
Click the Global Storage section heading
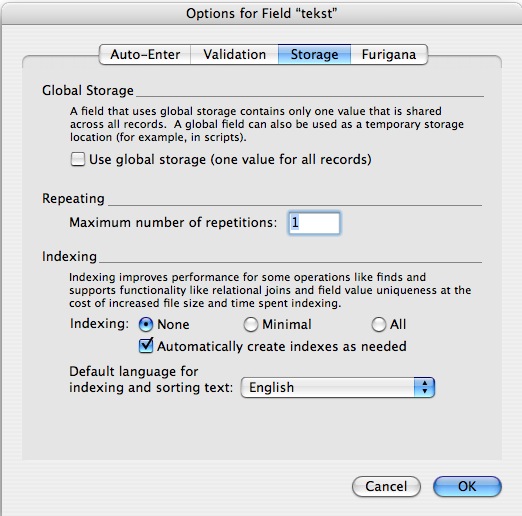pos(88,90)
